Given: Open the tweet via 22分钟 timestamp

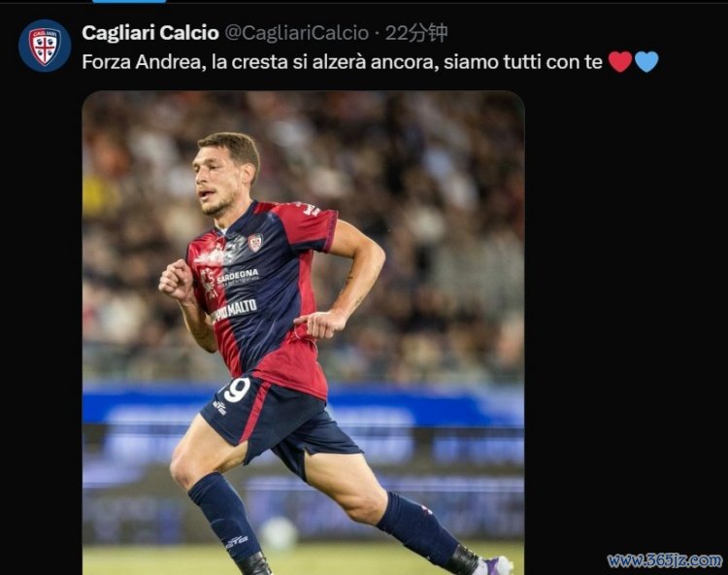Looking at the screenshot, I should [416, 33].
